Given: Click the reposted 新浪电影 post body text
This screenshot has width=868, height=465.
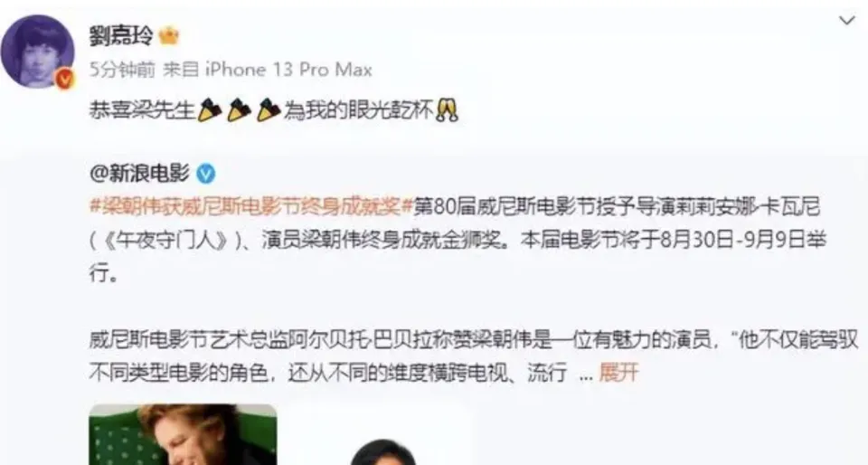Looking at the screenshot, I should [458, 241].
